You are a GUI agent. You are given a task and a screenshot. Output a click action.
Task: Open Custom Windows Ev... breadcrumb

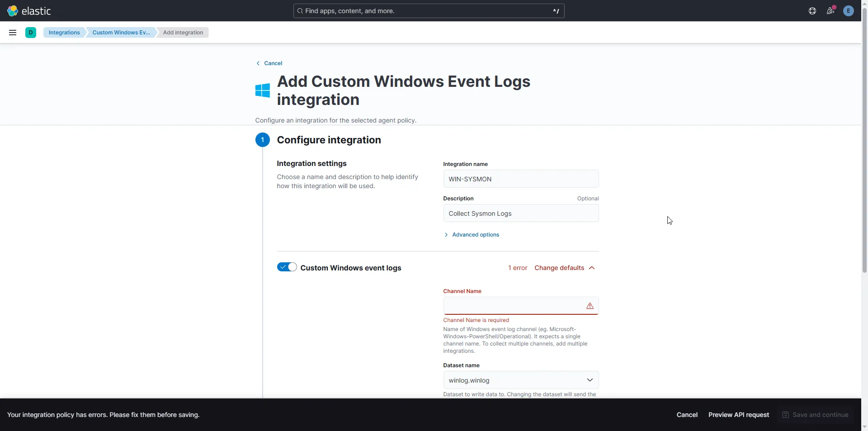point(121,33)
